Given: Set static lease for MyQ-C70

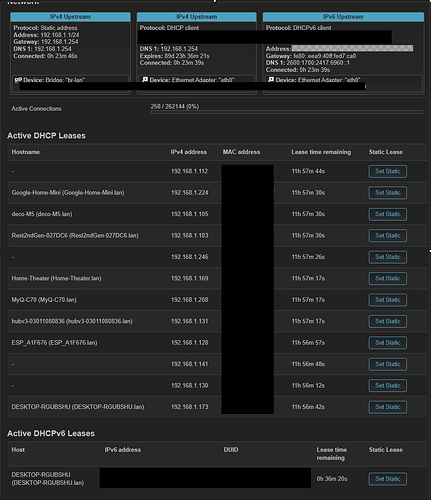Looking at the screenshot, I should pos(388,300).
